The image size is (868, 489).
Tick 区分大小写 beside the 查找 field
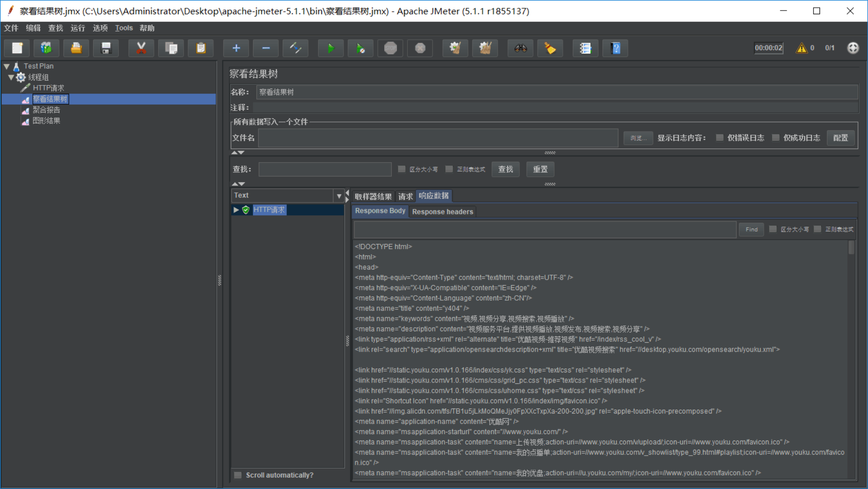(x=402, y=169)
